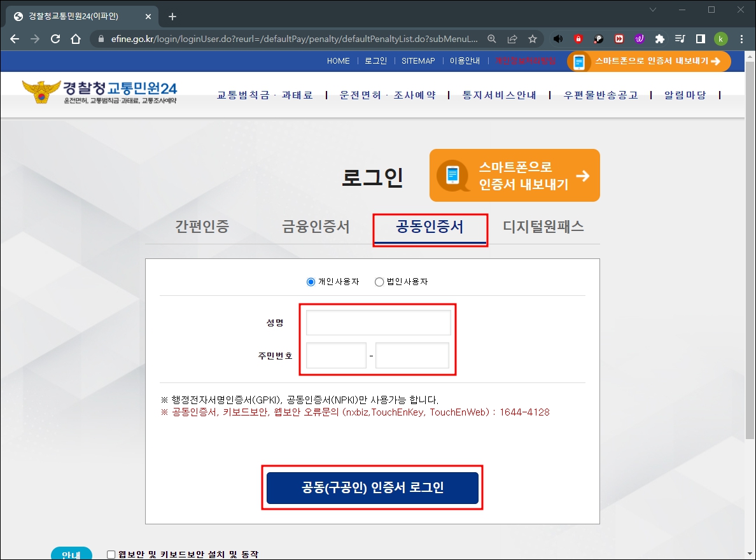Select the 법인사용자 radio button
Viewport: 756px width, 560px height.
coord(379,282)
